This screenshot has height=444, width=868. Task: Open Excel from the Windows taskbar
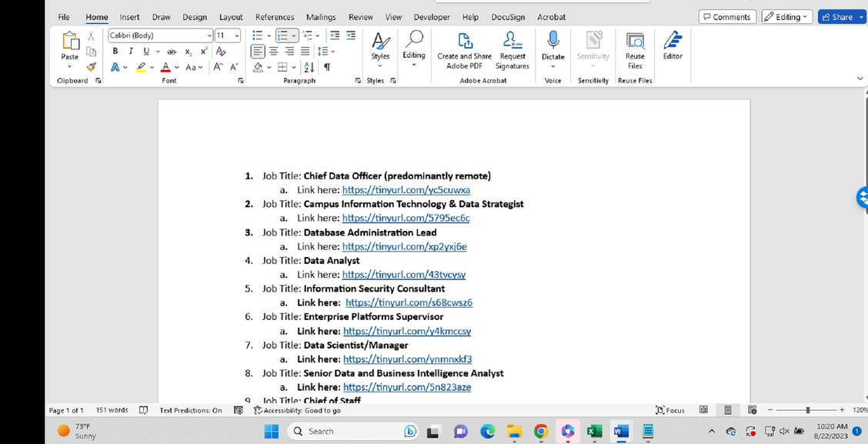click(x=594, y=432)
